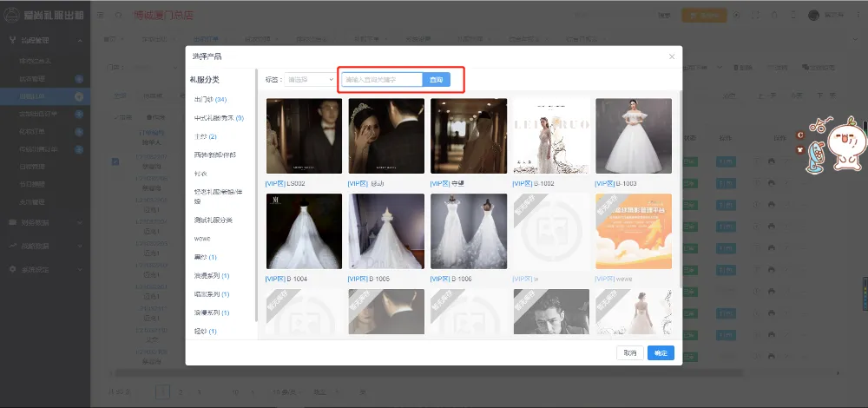Confirm selection with the 确定 button
868x408 pixels.
coord(661,352)
